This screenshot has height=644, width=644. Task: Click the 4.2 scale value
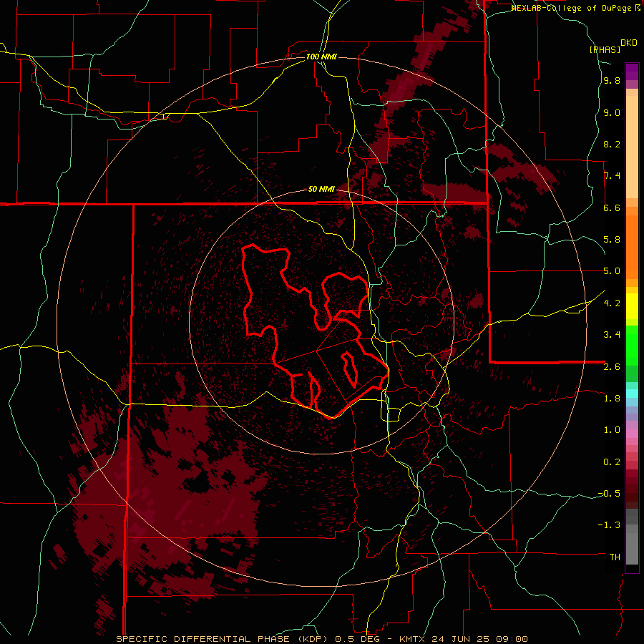click(612, 303)
